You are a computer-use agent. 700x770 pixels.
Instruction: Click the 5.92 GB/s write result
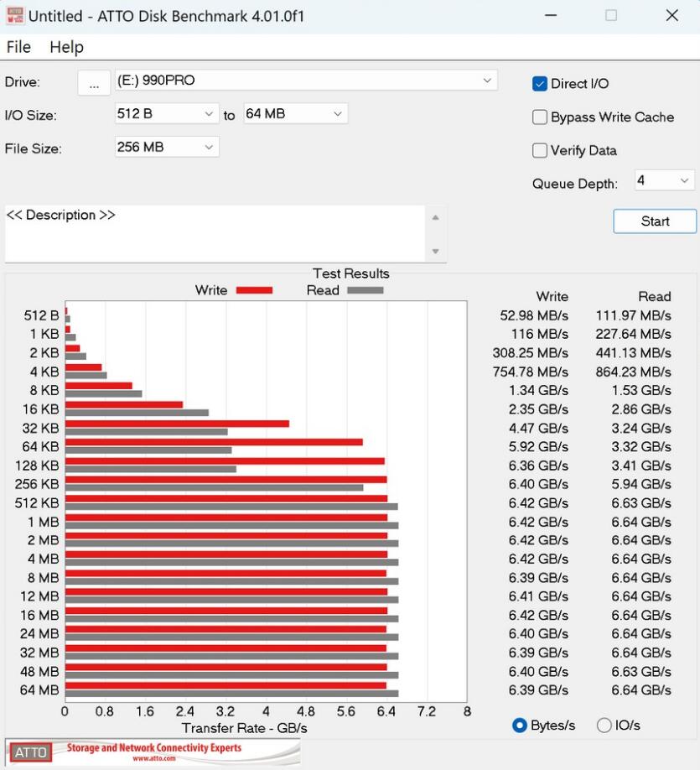pos(538,447)
